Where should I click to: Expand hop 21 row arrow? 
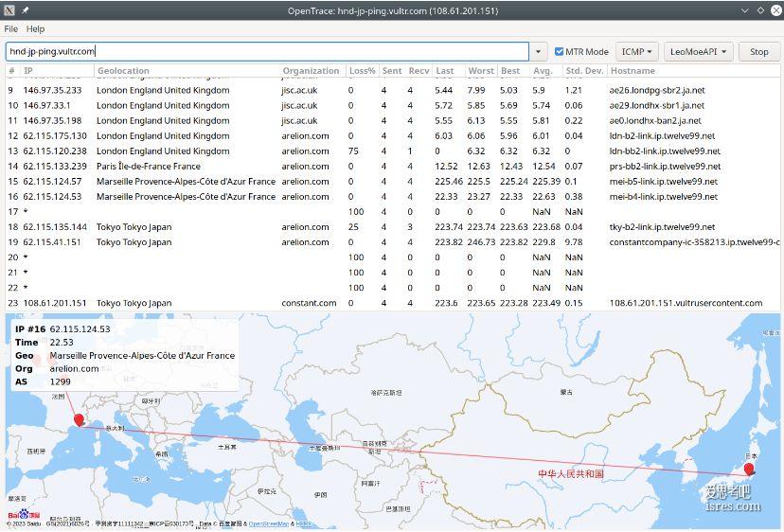(x=26, y=272)
